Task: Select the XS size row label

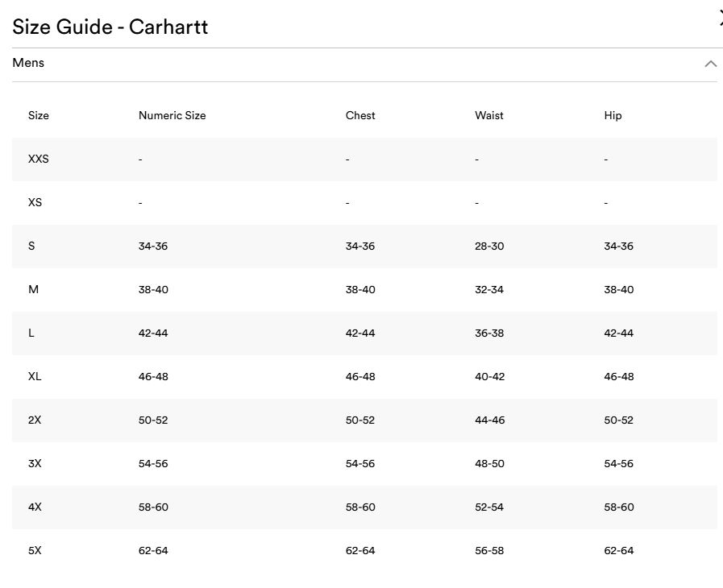Action: 35,202
